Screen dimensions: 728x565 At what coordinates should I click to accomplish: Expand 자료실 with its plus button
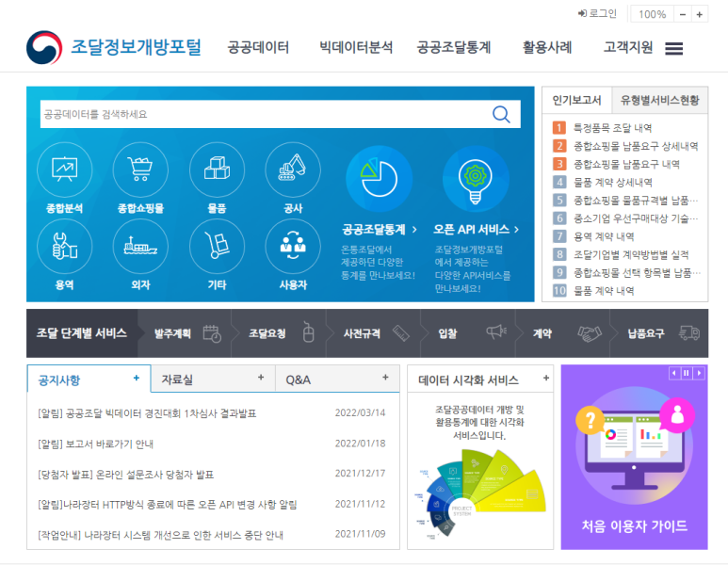tap(261, 378)
